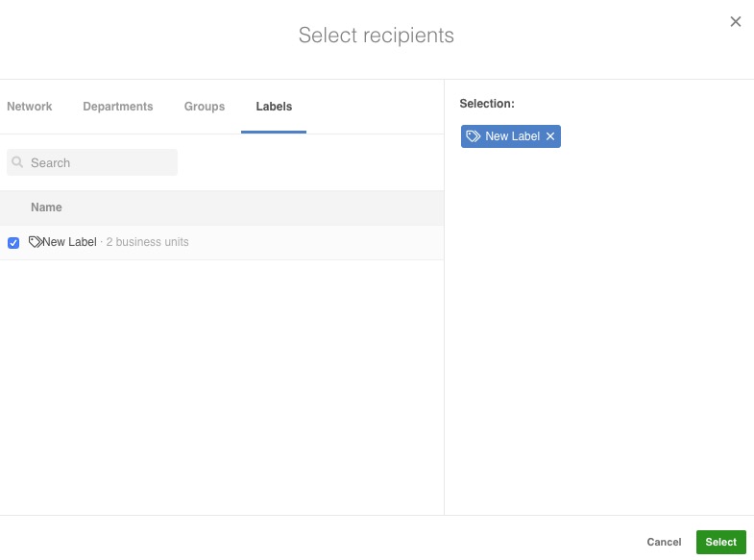Click the New Label selection chip text
Image resolution: width=754 pixels, height=560 pixels.
512,136
